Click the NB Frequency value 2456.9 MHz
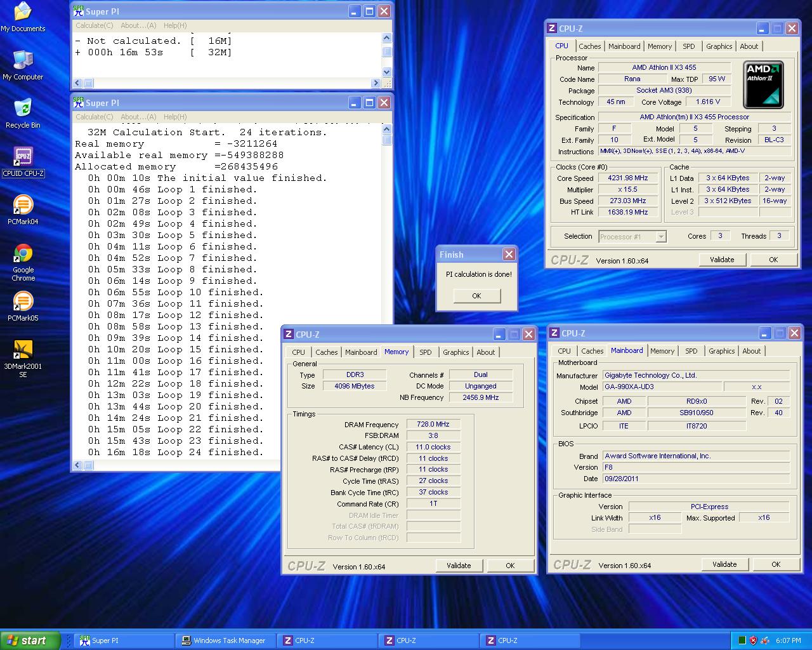The width and height of the screenshot is (812, 650). click(x=481, y=397)
